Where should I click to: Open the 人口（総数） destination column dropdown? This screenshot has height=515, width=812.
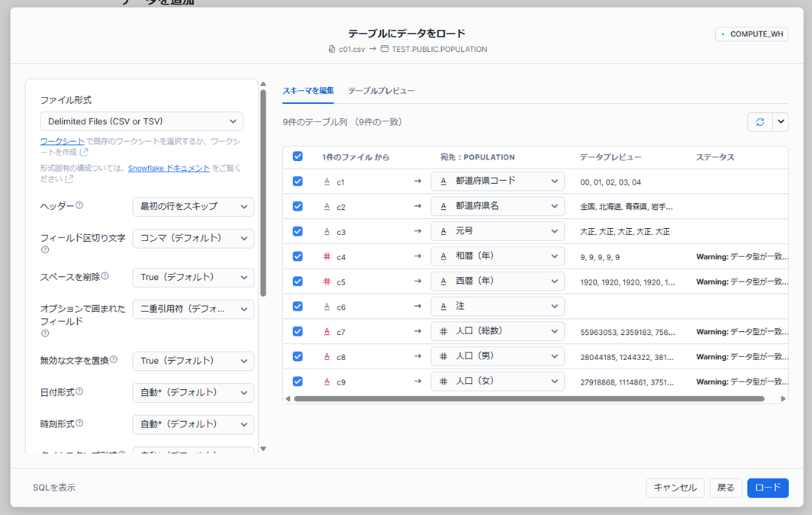(498, 331)
